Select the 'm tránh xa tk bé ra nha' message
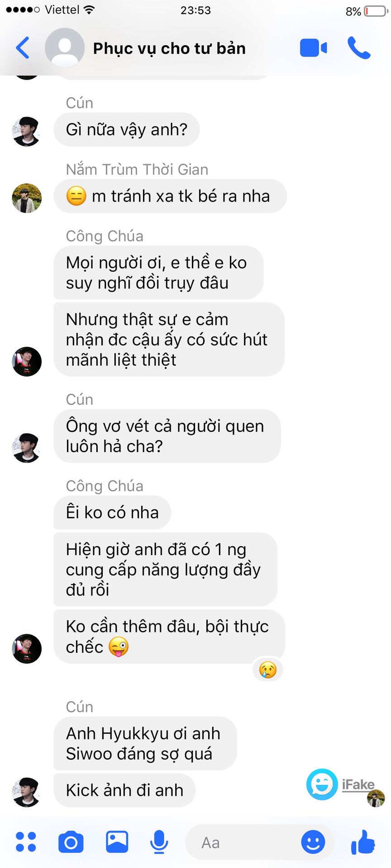The width and height of the screenshot is (391, 868). [170, 196]
